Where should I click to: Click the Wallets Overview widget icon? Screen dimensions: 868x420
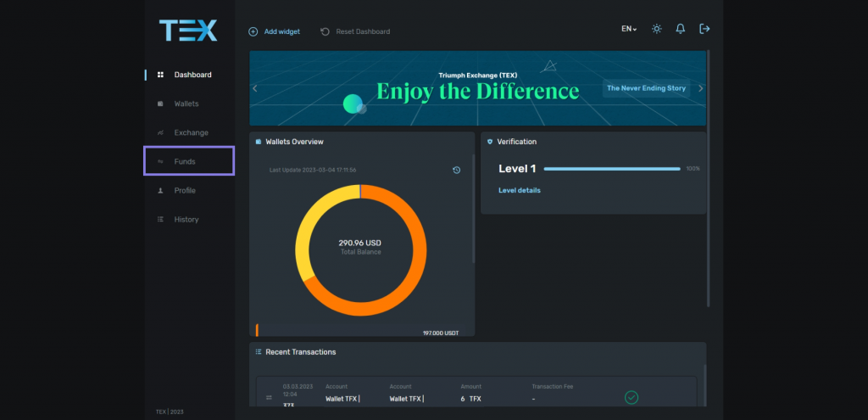[259, 142]
